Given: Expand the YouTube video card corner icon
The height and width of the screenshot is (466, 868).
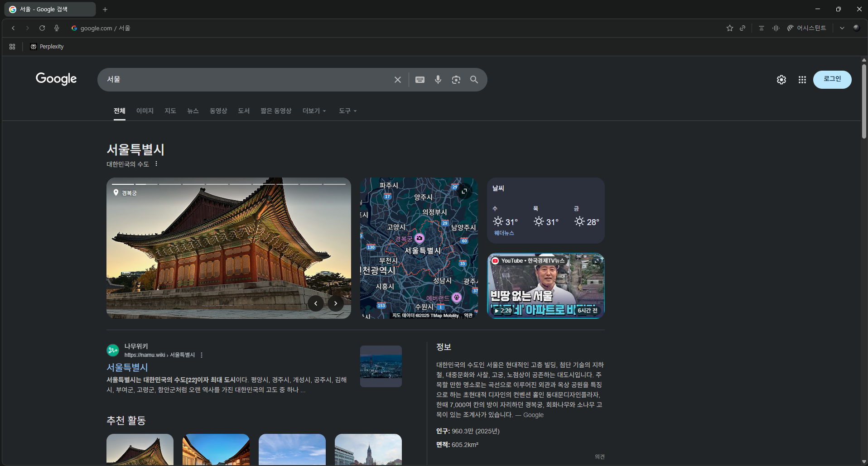Looking at the screenshot, I should (x=597, y=261).
